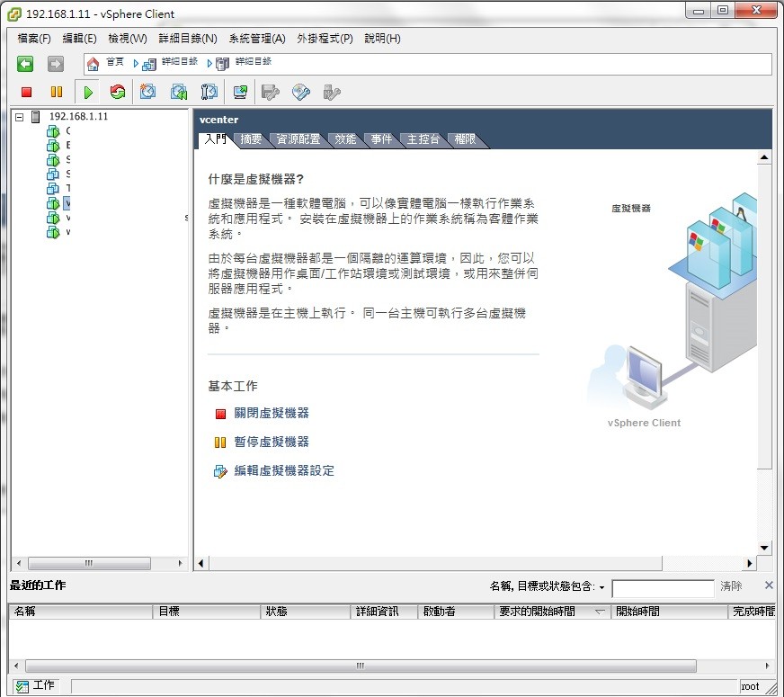
Task: Click the 狀態 column header
Action: 306,612
